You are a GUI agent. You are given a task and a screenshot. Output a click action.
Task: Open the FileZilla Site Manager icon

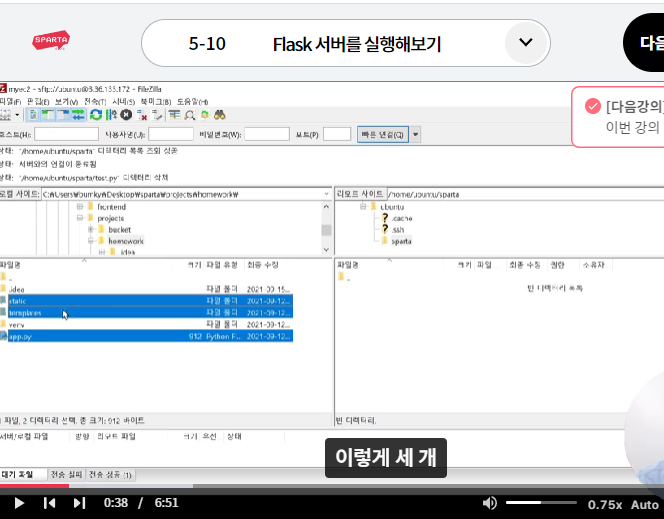pos(5,115)
